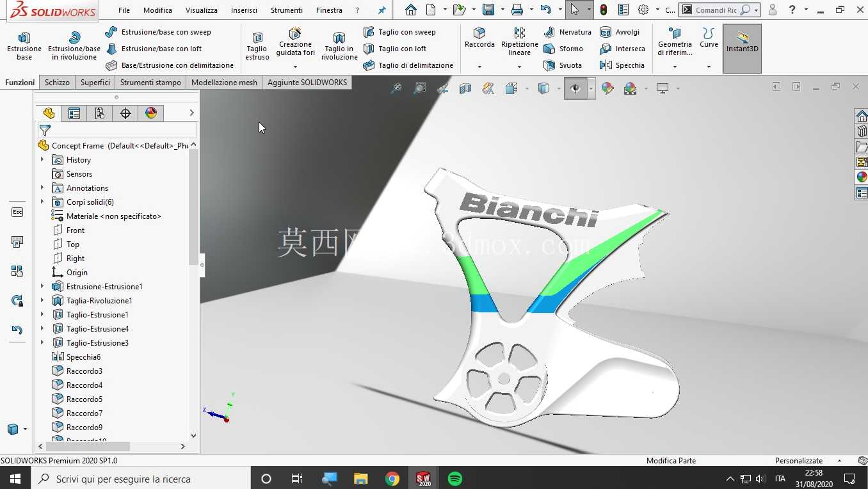Open the Design Library task pane tab
868x489 pixels.
862,131
